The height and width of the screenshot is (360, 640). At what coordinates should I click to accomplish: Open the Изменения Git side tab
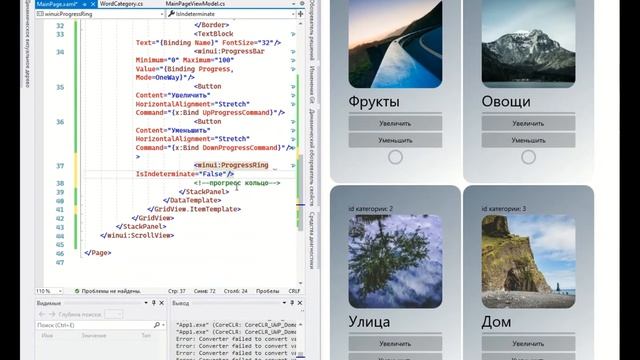[x=312, y=84]
